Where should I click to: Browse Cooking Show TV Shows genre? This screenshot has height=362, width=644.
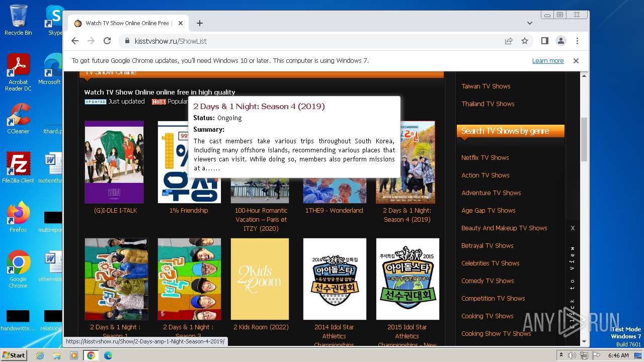tap(496, 334)
